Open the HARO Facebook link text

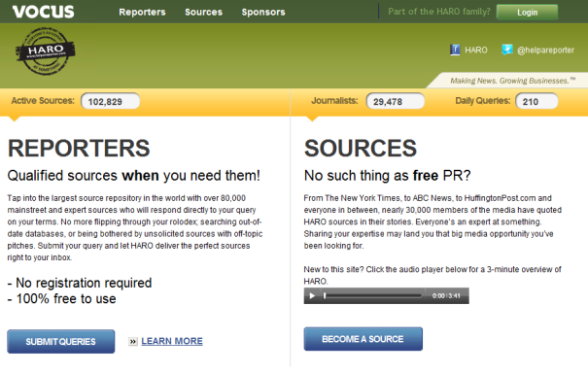(476, 51)
